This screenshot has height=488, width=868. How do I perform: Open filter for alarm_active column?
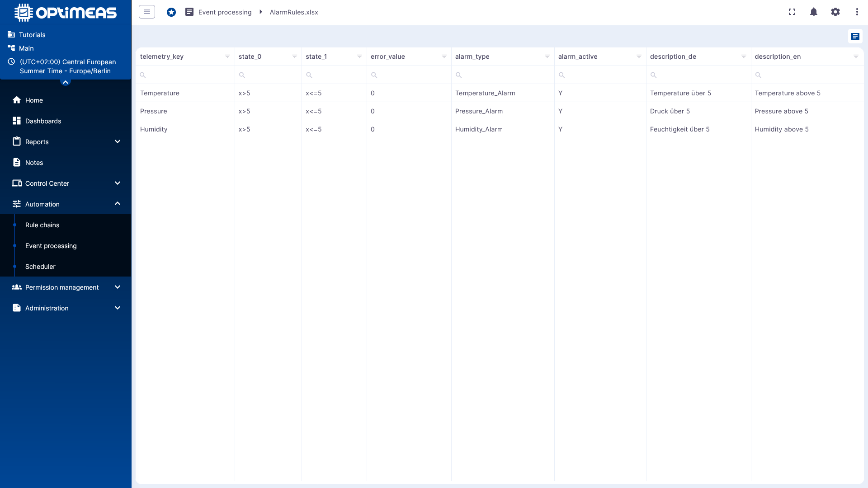coord(639,56)
